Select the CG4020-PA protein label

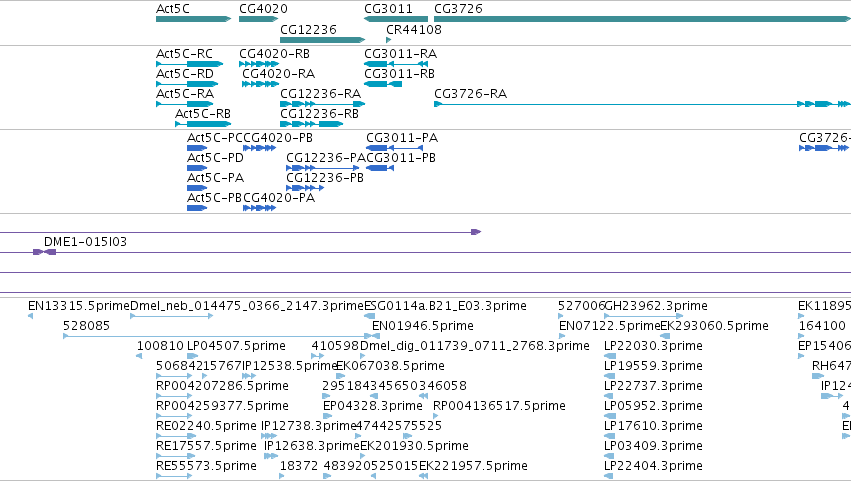coord(279,198)
